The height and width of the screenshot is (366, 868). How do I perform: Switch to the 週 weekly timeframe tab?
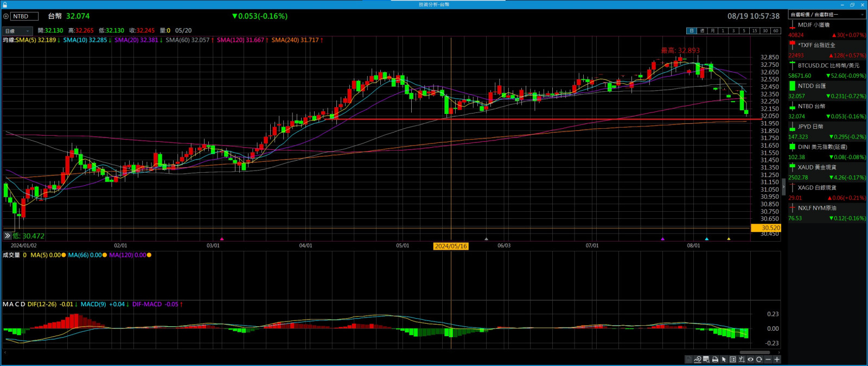[702, 31]
